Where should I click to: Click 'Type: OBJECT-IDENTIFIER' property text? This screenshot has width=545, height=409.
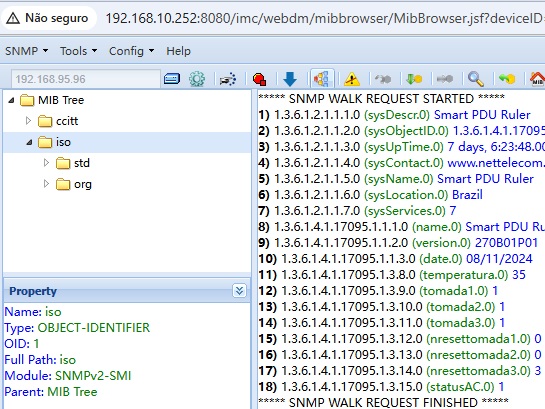click(77, 328)
